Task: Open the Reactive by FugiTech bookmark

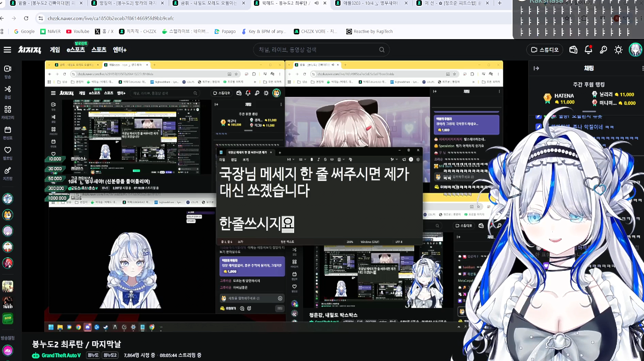Action: [369, 31]
